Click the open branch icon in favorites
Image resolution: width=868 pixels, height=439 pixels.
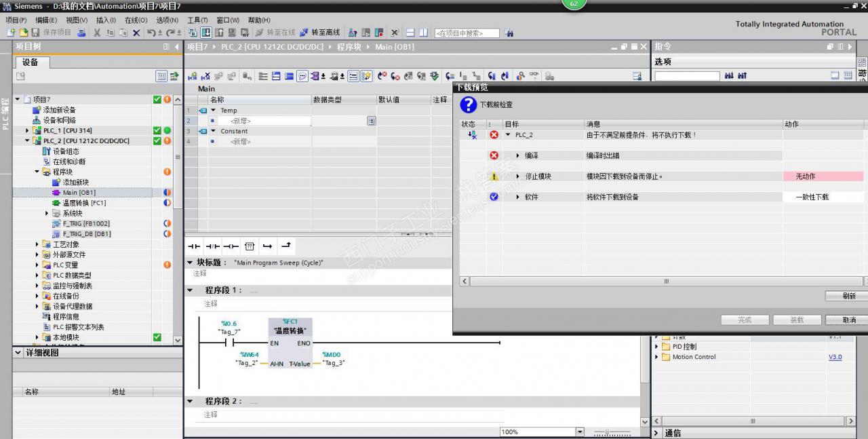tap(267, 246)
